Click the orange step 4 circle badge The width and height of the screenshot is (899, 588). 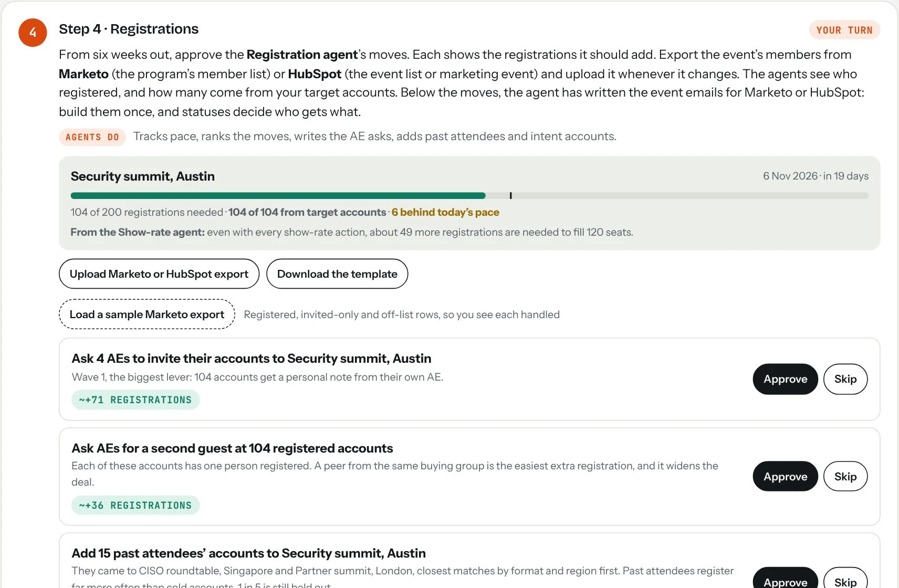pos(33,33)
